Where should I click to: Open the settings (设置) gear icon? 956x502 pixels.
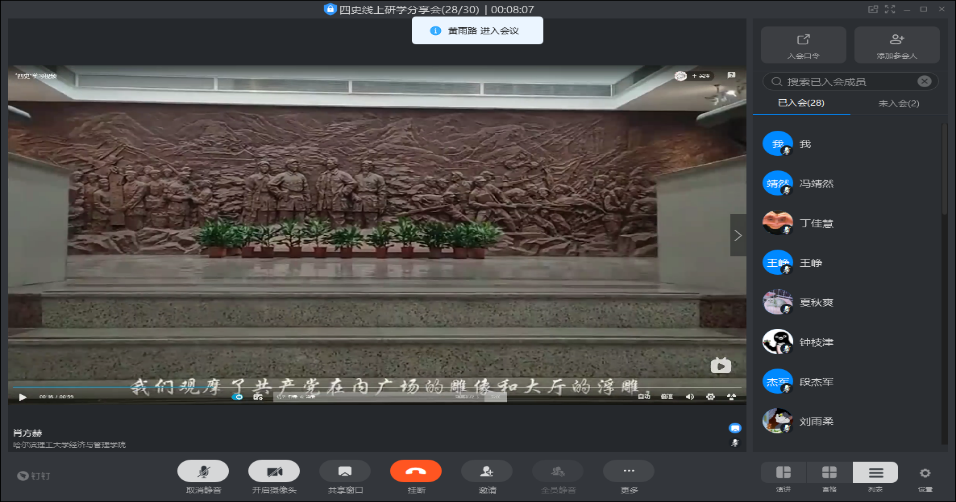pos(925,473)
